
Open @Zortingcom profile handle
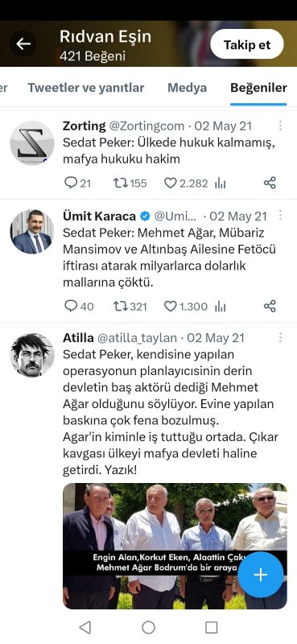tap(146, 126)
